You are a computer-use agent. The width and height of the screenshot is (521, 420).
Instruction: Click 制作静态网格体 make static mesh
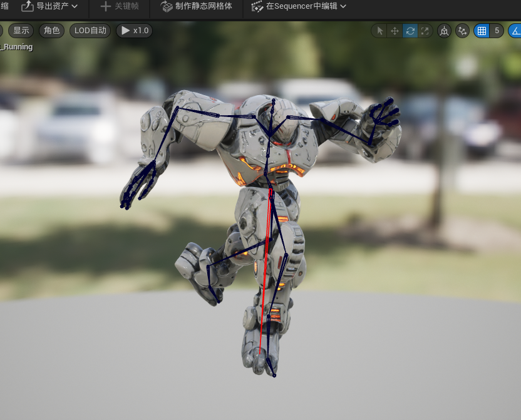point(197,6)
